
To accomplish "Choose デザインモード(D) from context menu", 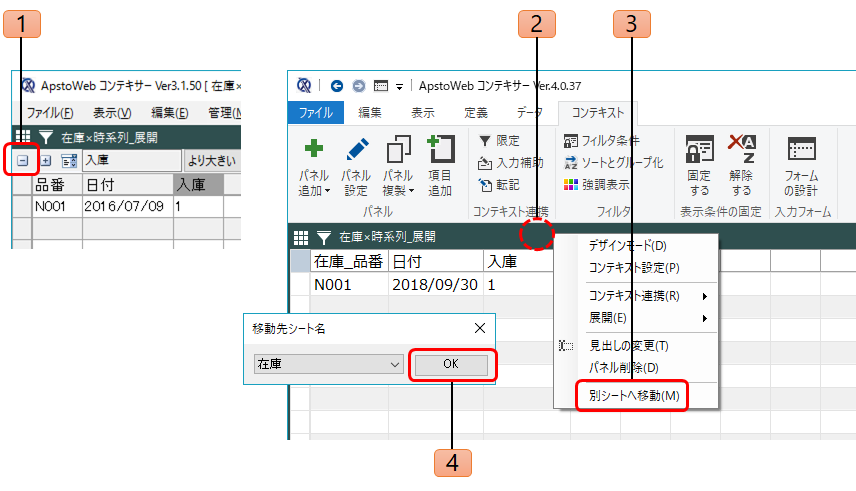I will click(636, 245).
